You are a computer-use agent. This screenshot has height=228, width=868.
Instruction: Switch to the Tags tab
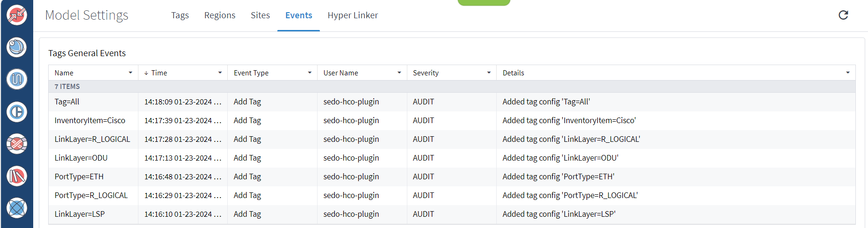(180, 15)
